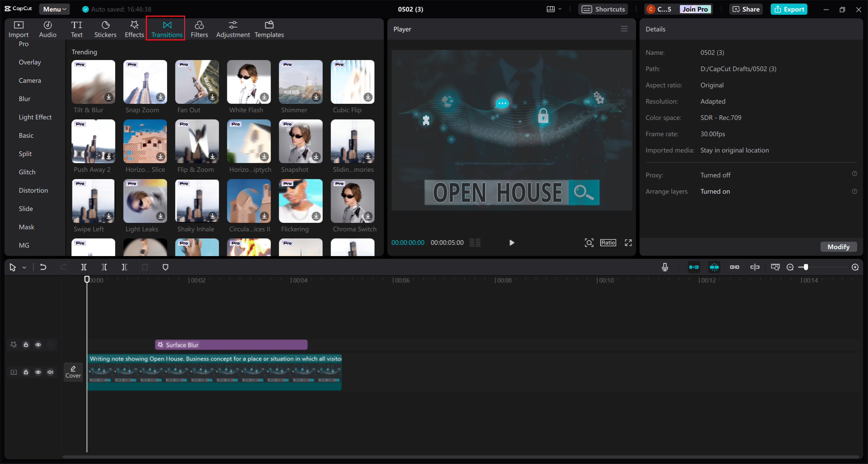Record a voiceover with the microphone icon
Screen dimensions: 868x464
pos(665,267)
